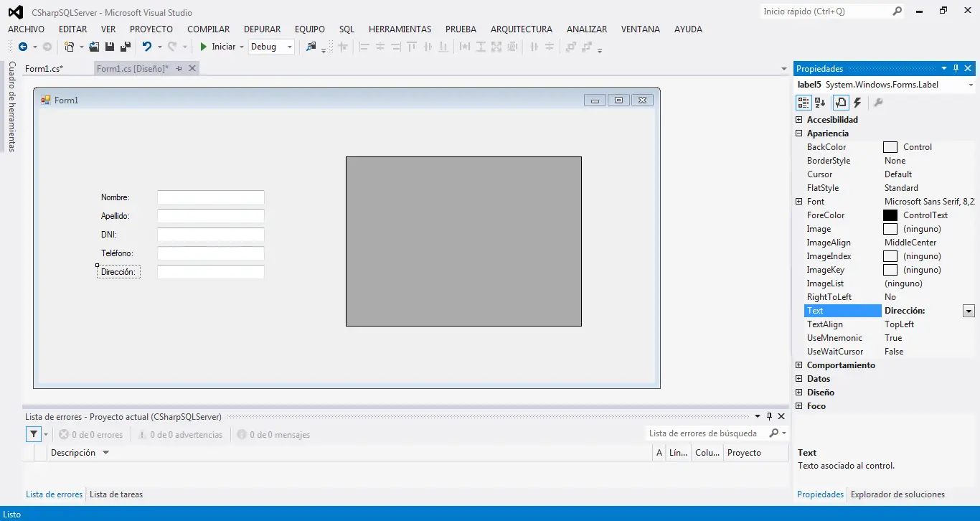
Task: Open the PROYECTO menu
Action: click(x=151, y=29)
